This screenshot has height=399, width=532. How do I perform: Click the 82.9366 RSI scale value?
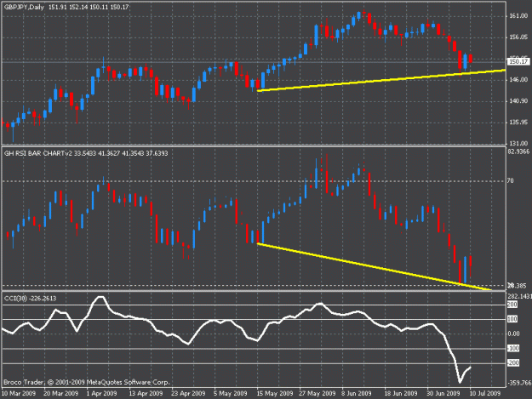(x=518, y=151)
